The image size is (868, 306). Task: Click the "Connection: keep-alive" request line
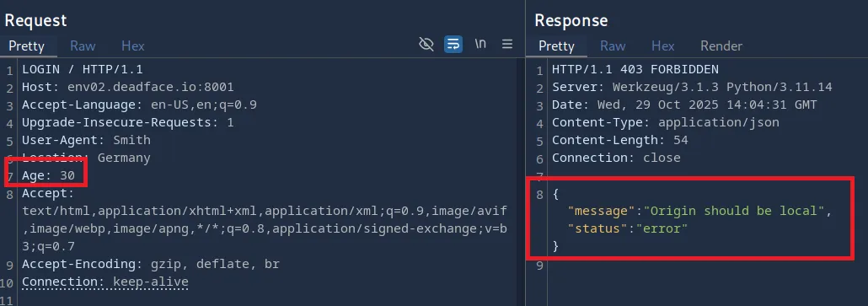point(105,282)
